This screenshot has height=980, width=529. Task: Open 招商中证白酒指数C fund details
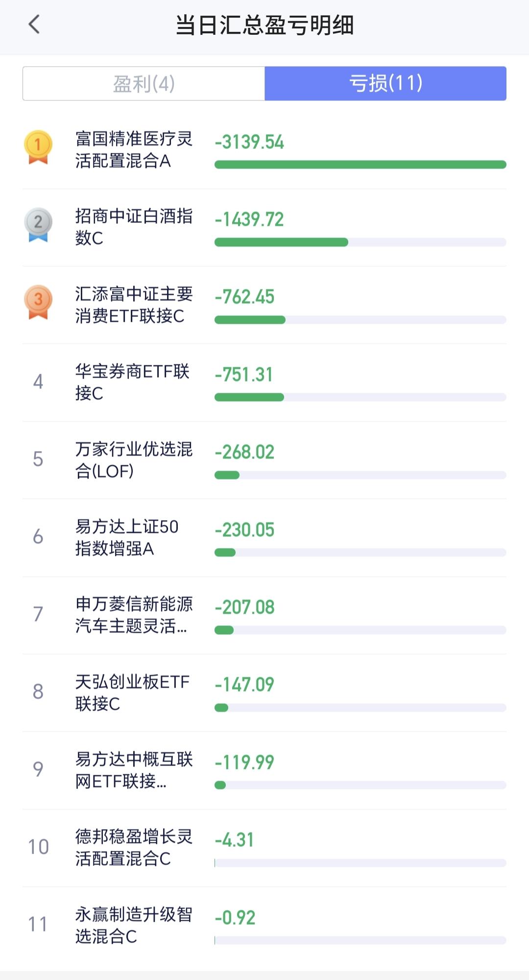click(x=133, y=227)
